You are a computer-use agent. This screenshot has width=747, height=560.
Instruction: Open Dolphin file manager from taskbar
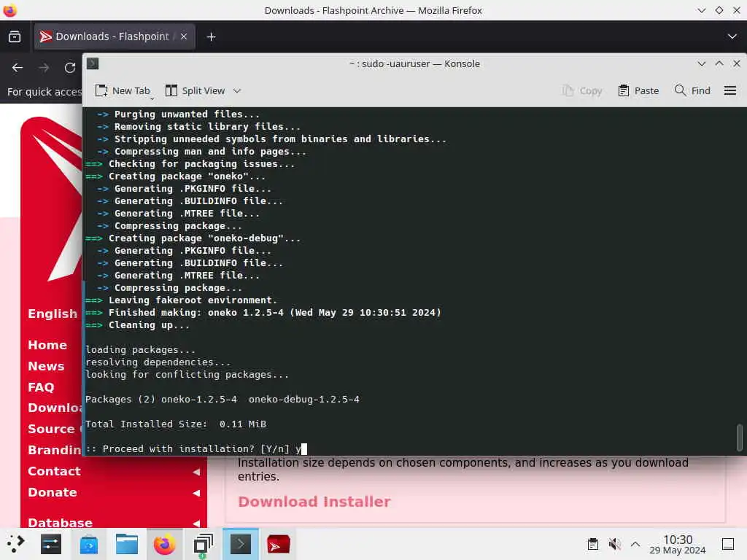(127, 544)
